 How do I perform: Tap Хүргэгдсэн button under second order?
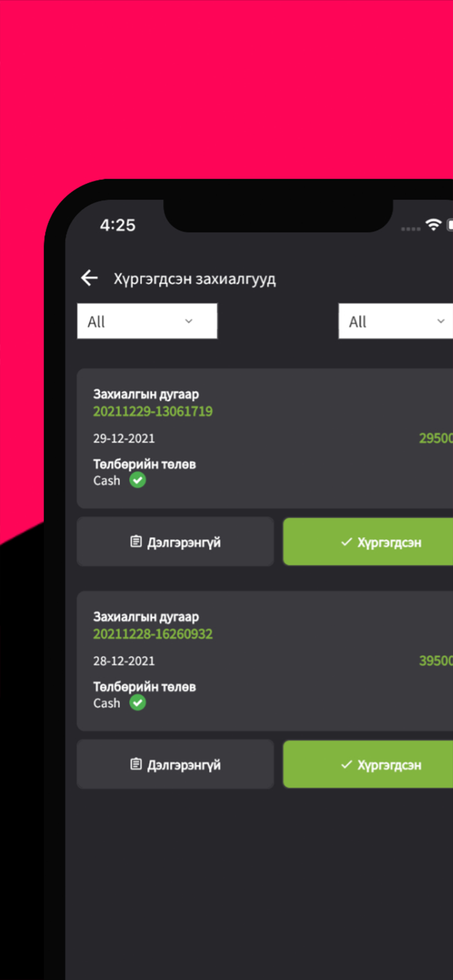(x=368, y=764)
